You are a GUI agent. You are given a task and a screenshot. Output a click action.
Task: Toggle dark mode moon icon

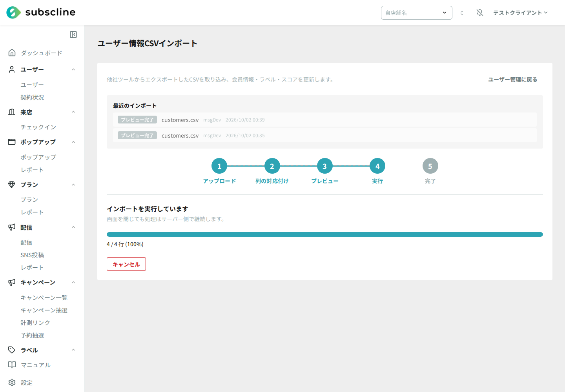(462, 13)
